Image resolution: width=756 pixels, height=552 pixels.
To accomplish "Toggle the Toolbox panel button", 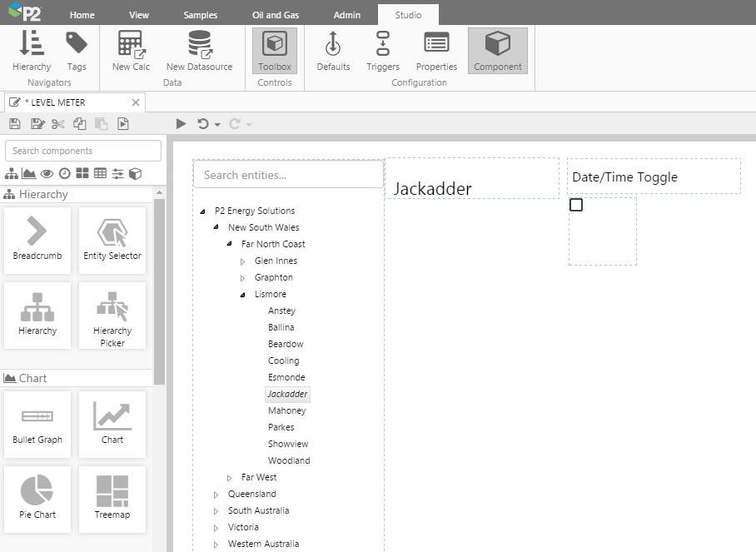I will point(275,50).
